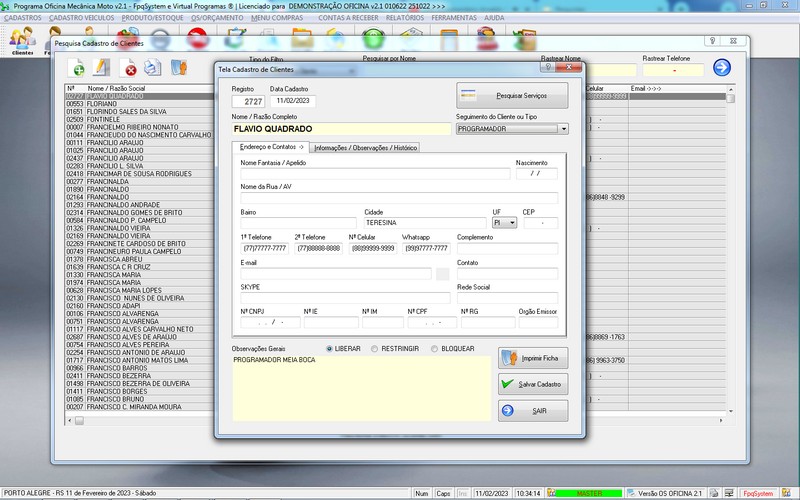Click the red delete client icon
This screenshot has width=800, height=500.
(x=129, y=68)
